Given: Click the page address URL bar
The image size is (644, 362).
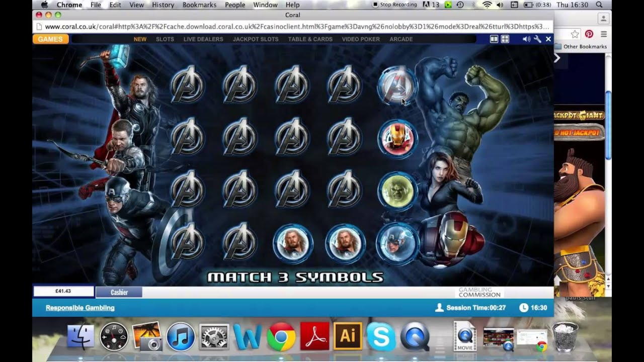Looking at the screenshot, I should 293,27.
